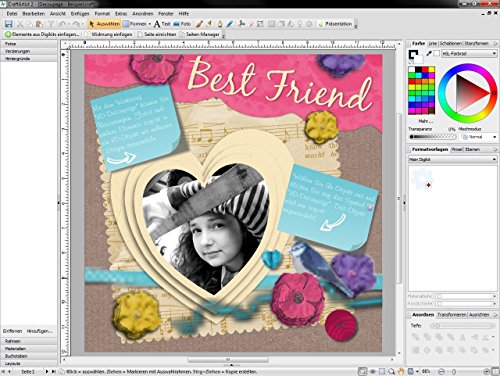Click the Redo arrow icon
The image size is (500, 376).
(x=76, y=24)
